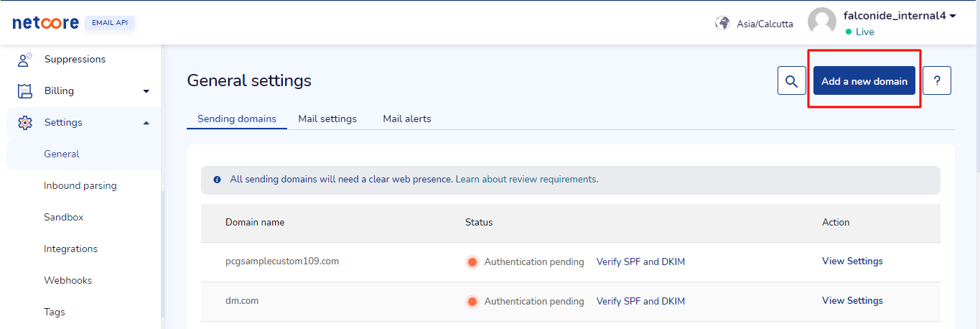The width and height of the screenshot is (980, 329).
Task: View Settings for dm.com domain
Action: [x=852, y=300]
